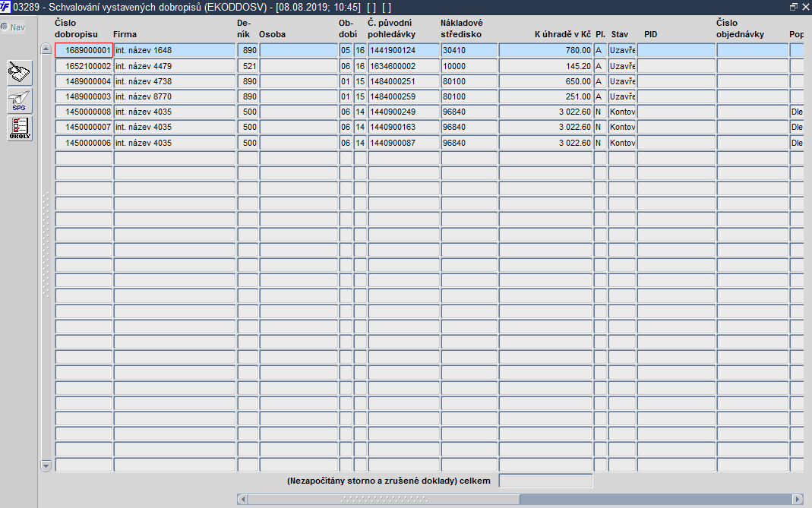
Task: Select credit note number 1450000006
Action: (x=84, y=143)
